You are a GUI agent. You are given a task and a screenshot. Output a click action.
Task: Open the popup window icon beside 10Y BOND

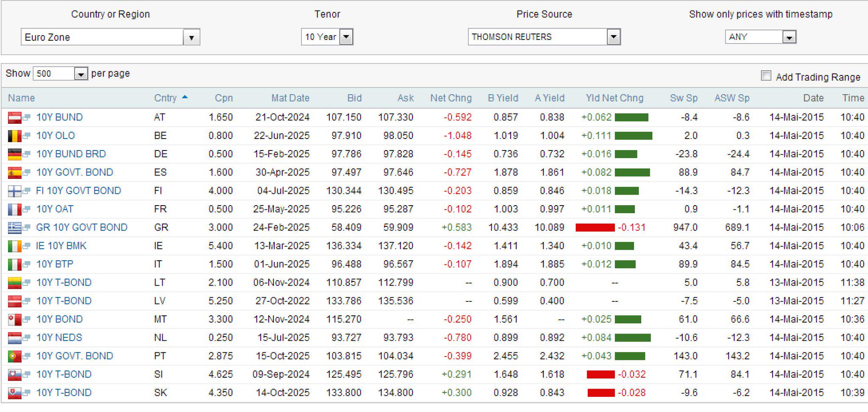coord(27,320)
